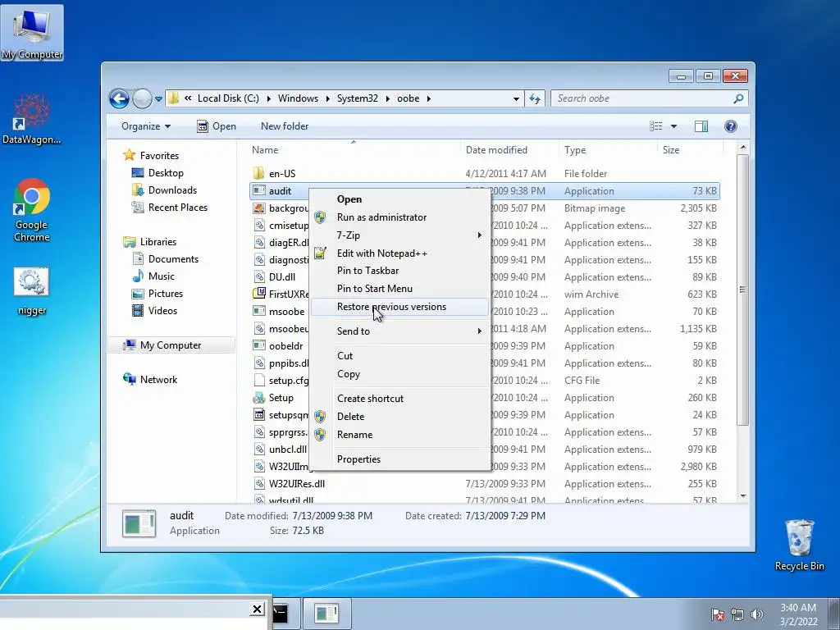The image size is (840, 630).
Task: Open Downloads under Favorites
Action: coord(172,190)
